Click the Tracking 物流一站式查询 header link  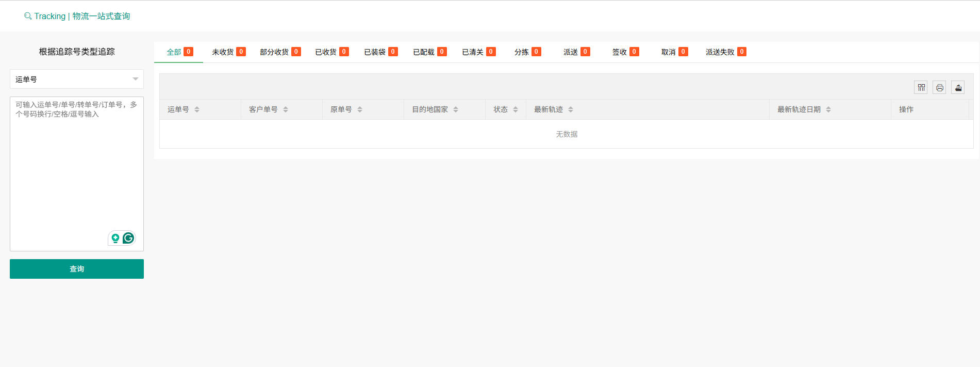coord(82,17)
